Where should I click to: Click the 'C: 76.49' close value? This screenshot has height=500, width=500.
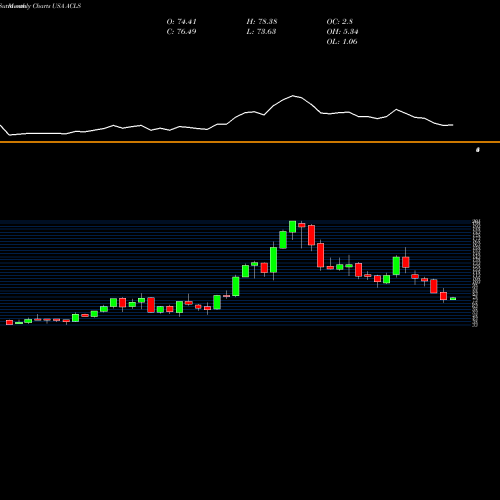[x=181, y=32]
